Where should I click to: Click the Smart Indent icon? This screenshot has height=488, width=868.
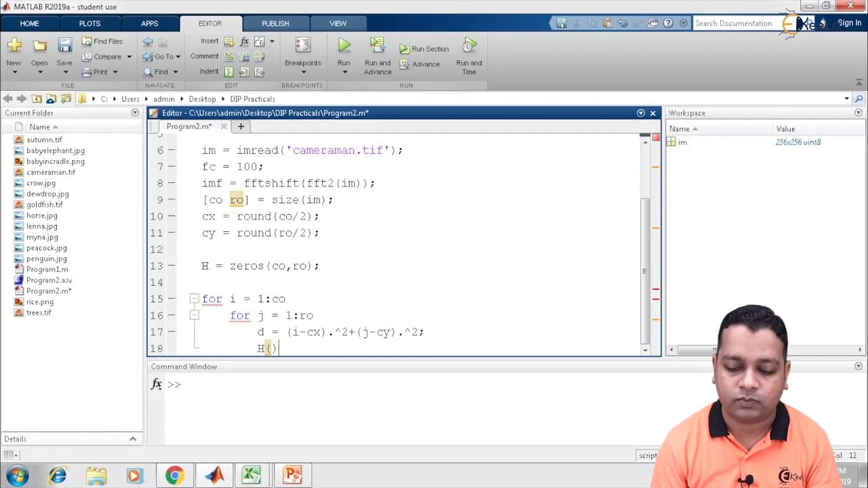229,72
